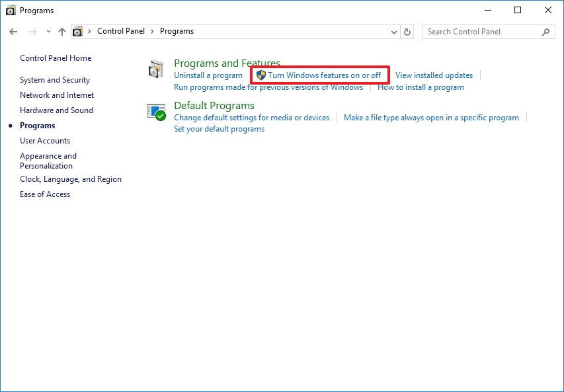The height and width of the screenshot is (392, 564).
Task: Make a file type always open in program
Action: (x=431, y=118)
